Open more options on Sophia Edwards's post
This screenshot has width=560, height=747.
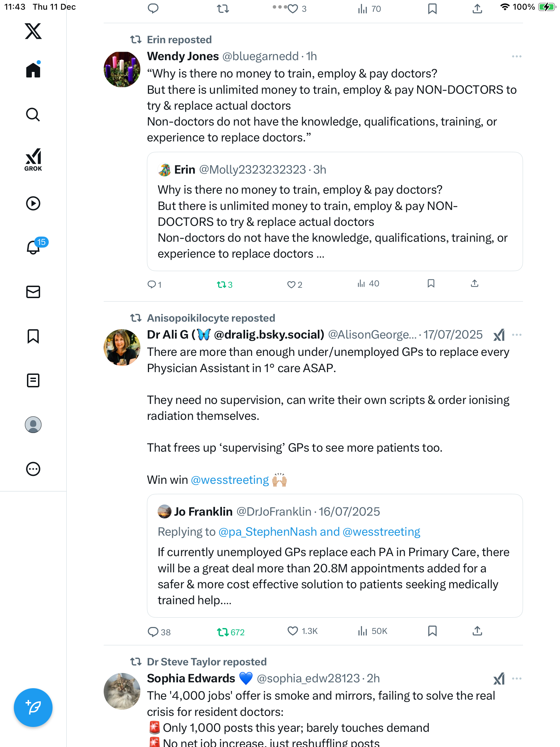click(516, 679)
